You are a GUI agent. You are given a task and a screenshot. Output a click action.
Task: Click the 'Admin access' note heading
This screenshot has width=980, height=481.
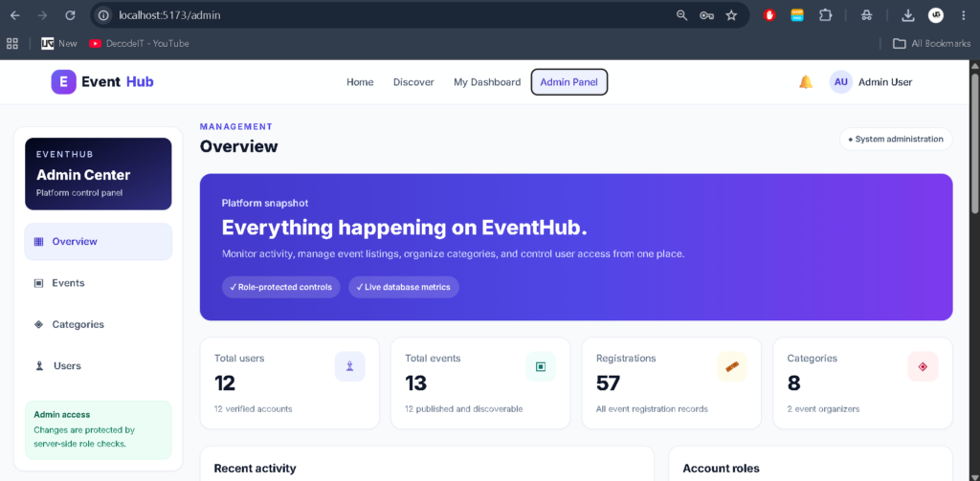click(x=62, y=414)
